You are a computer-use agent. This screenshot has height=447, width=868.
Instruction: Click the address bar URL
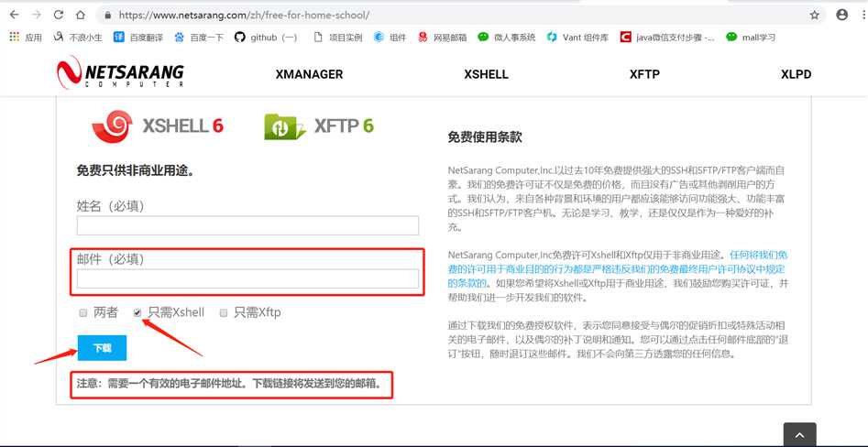[x=244, y=15]
